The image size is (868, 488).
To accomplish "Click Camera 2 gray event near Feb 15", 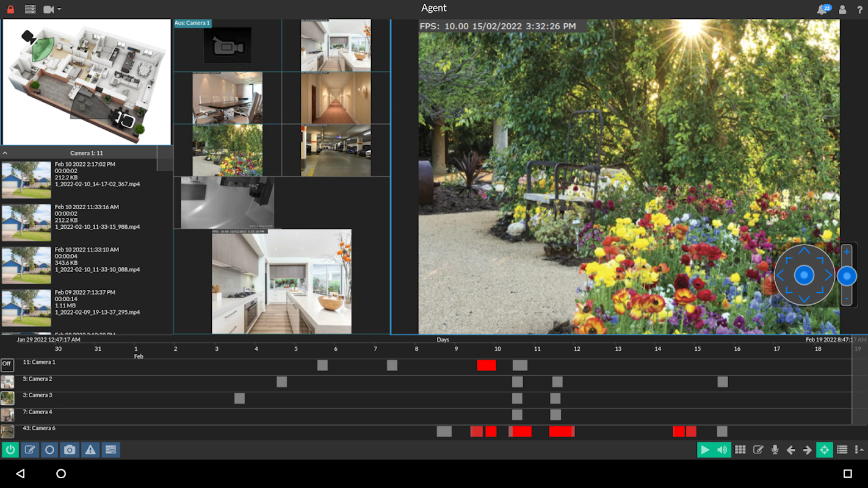I will point(723,382).
